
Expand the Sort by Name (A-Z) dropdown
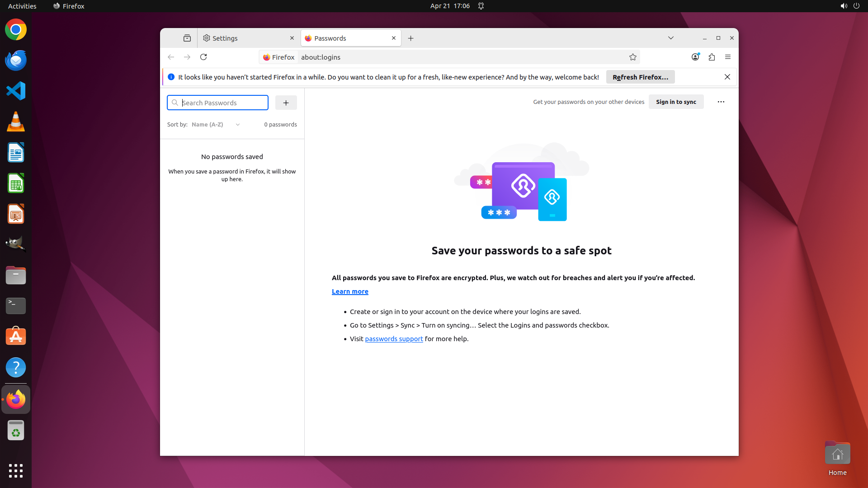tap(216, 124)
